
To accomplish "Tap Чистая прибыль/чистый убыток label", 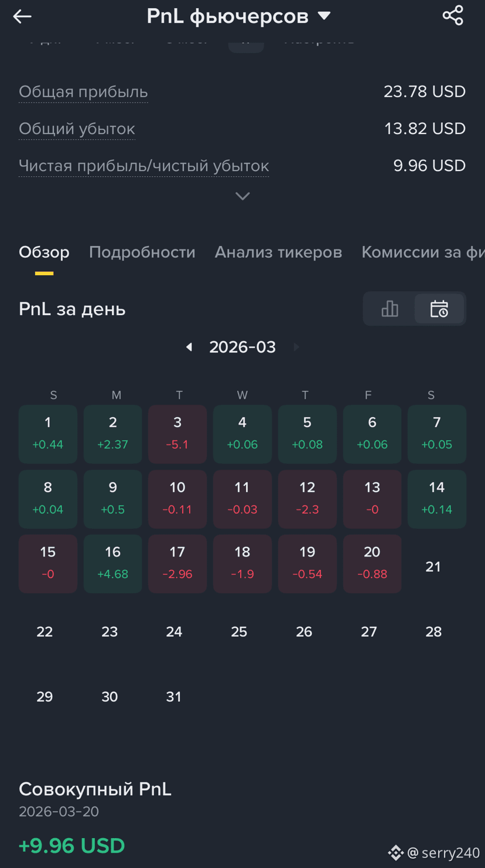I will pyautogui.click(x=144, y=166).
